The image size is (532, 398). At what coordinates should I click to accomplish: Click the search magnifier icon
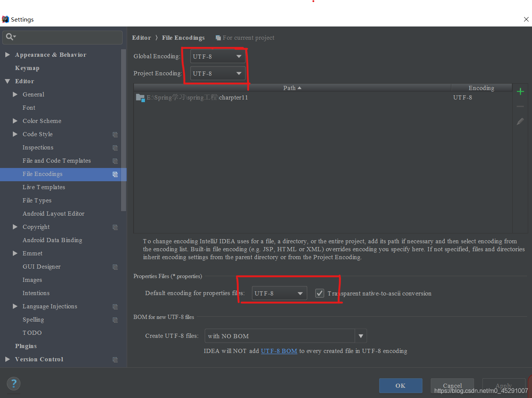pos(10,37)
